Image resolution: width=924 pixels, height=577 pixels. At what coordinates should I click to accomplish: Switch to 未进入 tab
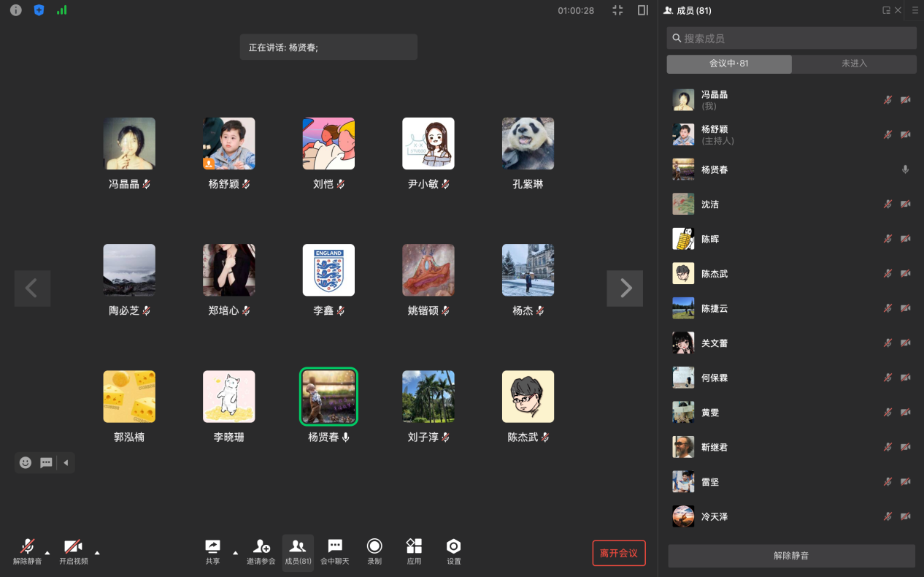(854, 64)
